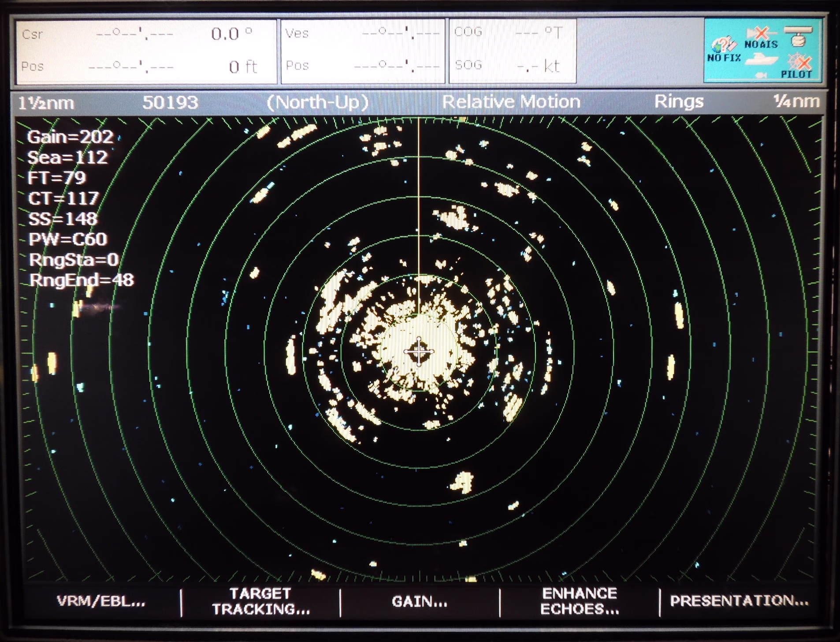Open the PRESENTATION... softkey menu
The image size is (840, 642).
(x=739, y=601)
